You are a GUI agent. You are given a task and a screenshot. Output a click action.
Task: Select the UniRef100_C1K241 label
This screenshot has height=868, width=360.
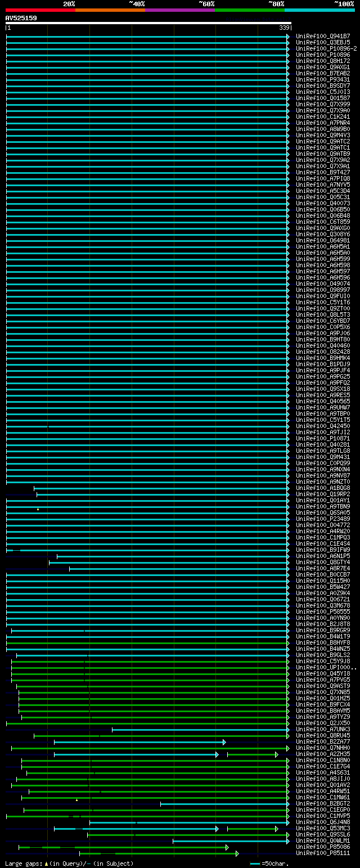tap(322, 116)
